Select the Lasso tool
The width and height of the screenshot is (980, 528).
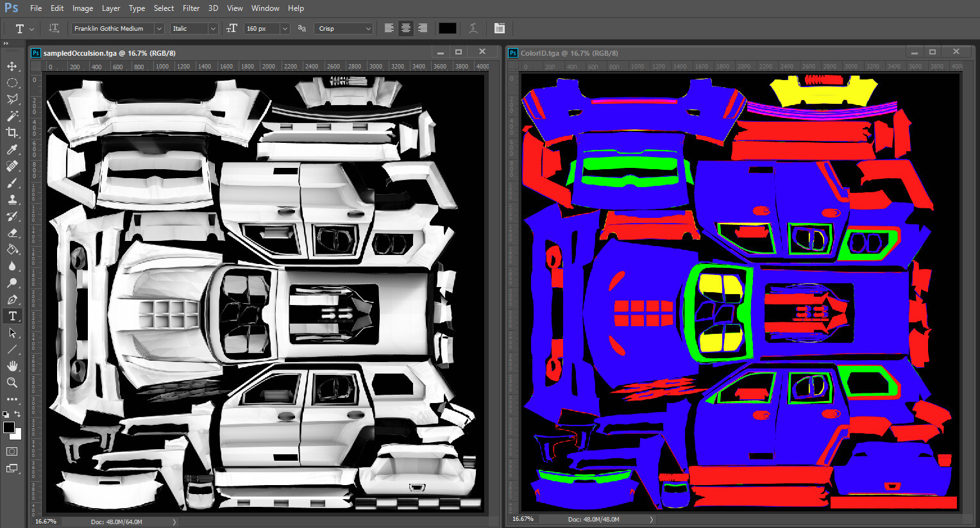(13, 99)
